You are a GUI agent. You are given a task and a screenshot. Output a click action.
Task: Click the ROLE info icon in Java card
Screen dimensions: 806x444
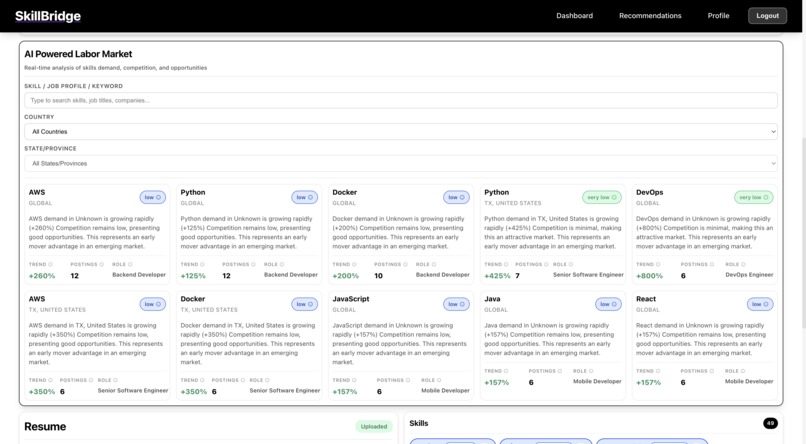click(x=591, y=371)
